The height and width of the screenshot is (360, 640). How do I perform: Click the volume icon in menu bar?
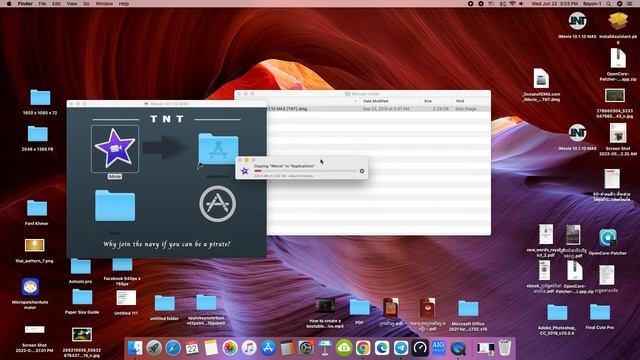pyautogui.click(x=521, y=4)
